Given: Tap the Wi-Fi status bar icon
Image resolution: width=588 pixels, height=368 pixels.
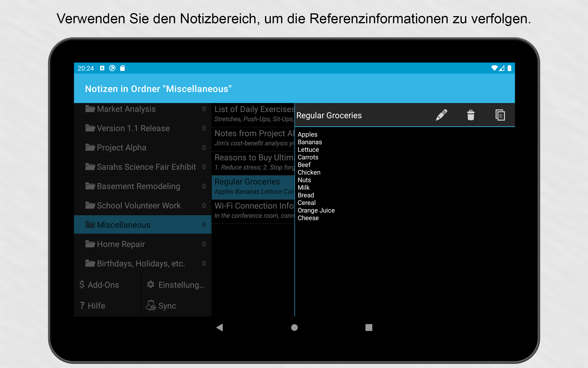Looking at the screenshot, I should (x=494, y=68).
